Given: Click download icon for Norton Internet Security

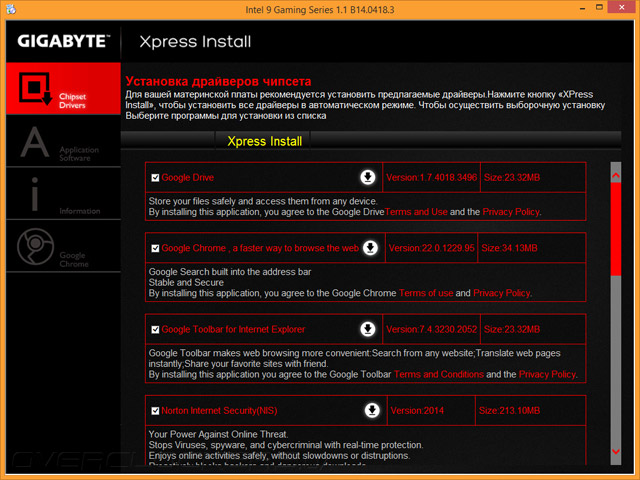Looking at the screenshot, I should coord(372,410).
